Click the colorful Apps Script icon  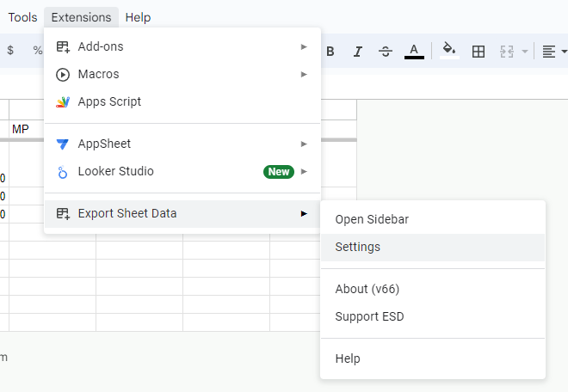[63, 102]
